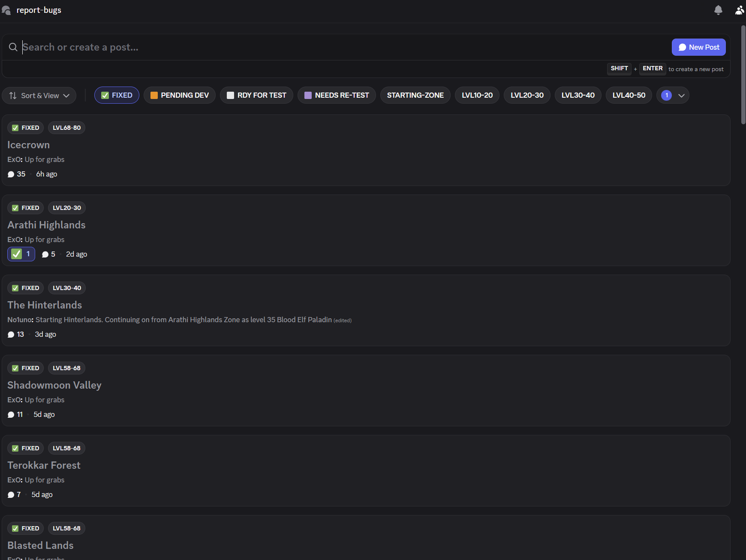Viewport: 746px width, 560px height.
Task: Click the LVL30-40 tag on The Hinterlands post
Action: click(67, 288)
